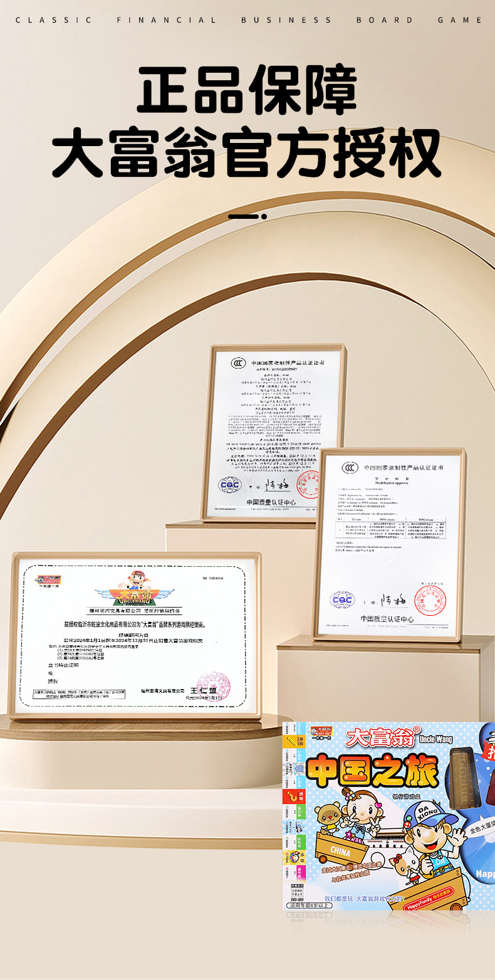Screen dimensions: 495x980
Task: Click the 金色大厦 speech bubble on the box
Action: (x=481, y=829)
